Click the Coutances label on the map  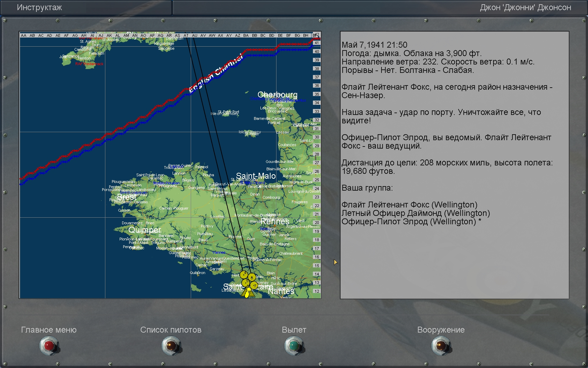[287, 145]
